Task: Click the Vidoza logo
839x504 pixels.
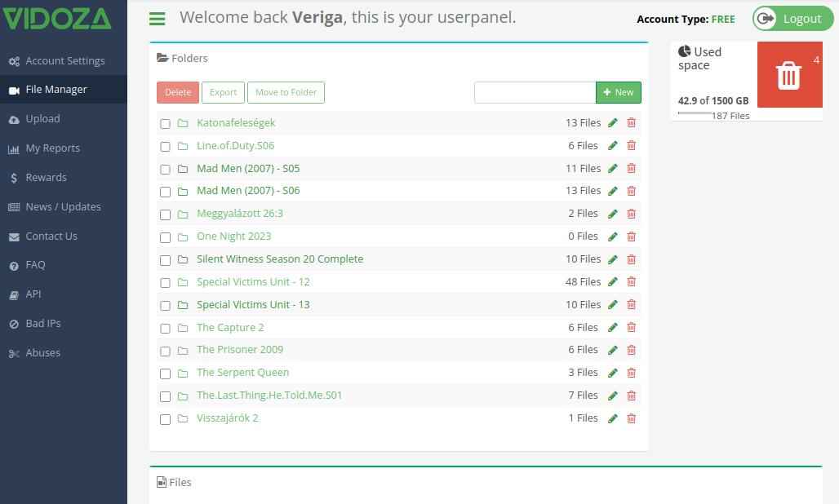Action: 57,18
